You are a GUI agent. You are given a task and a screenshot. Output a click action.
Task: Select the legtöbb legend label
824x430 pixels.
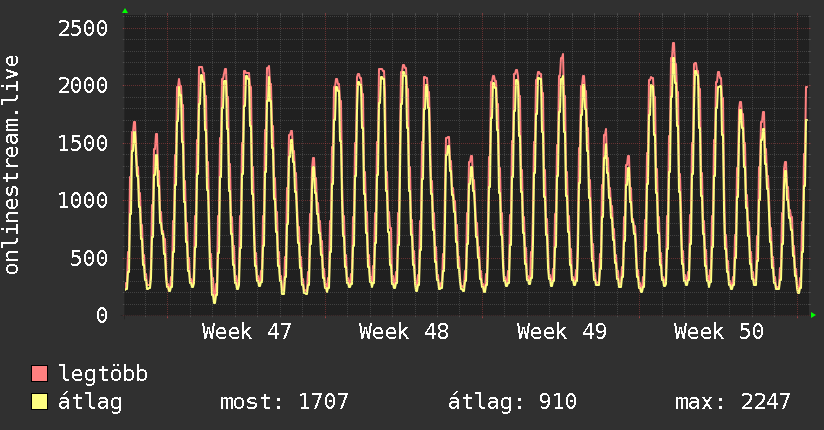(x=103, y=373)
